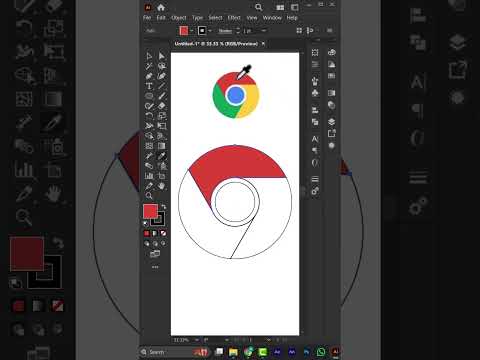Select the Selection tool arrow
This screenshot has height=360, width=480.
pos(149,56)
